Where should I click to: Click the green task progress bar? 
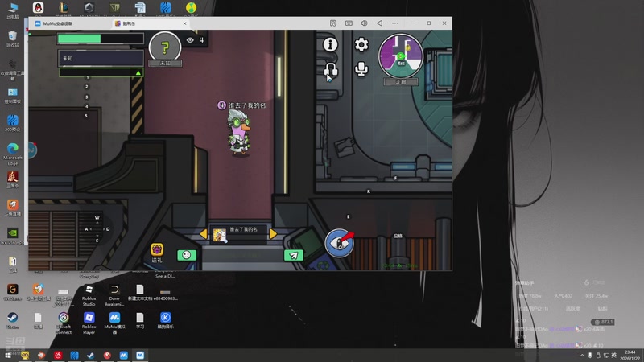tap(101, 39)
